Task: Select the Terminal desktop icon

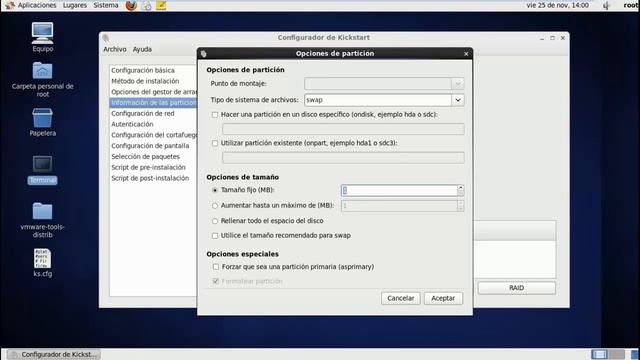Action: [x=42, y=164]
